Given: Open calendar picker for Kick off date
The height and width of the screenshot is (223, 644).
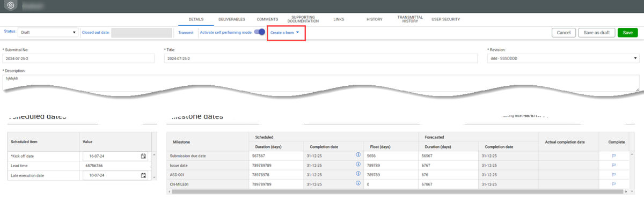Looking at the screenshot, I should click(143, 156).
